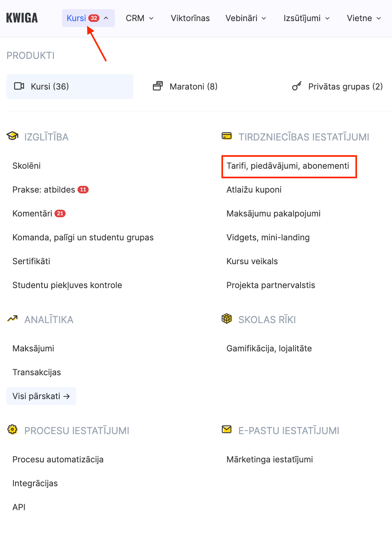Viewport: 392px width, 534px height.
Task: Switch to Maratoni (8)
Action: [x=186, y=86]
